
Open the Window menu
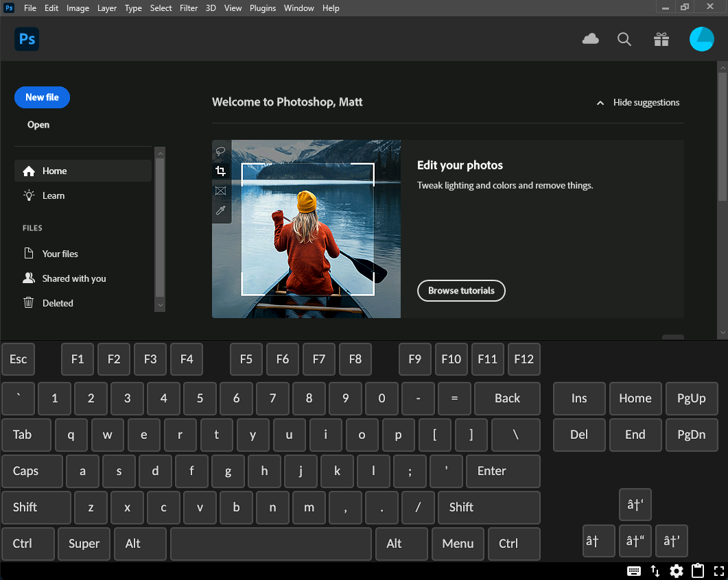[x=298, y=8]
